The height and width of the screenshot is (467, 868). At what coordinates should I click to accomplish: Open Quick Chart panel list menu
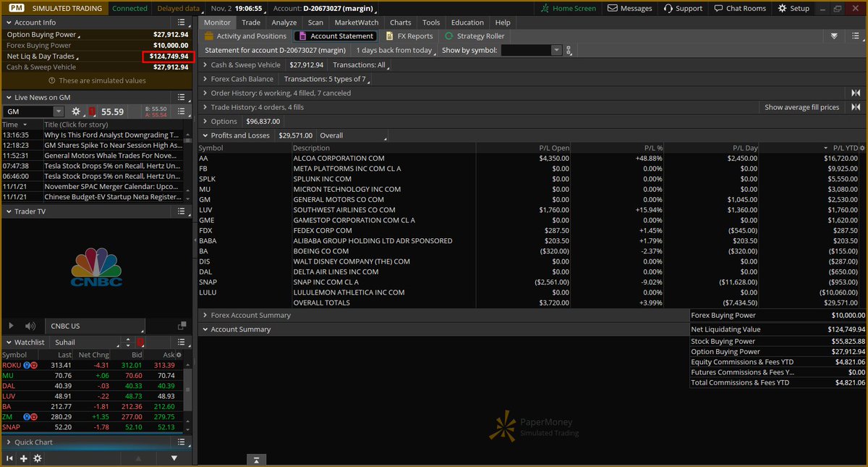coord(182,442)
